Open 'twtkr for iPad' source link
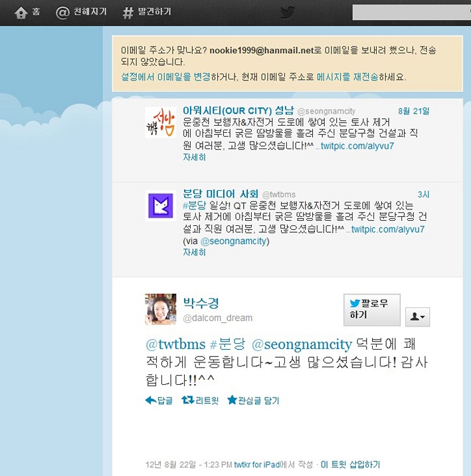The width and height of the screenshot is (471, 476). (x=256, y=465)
